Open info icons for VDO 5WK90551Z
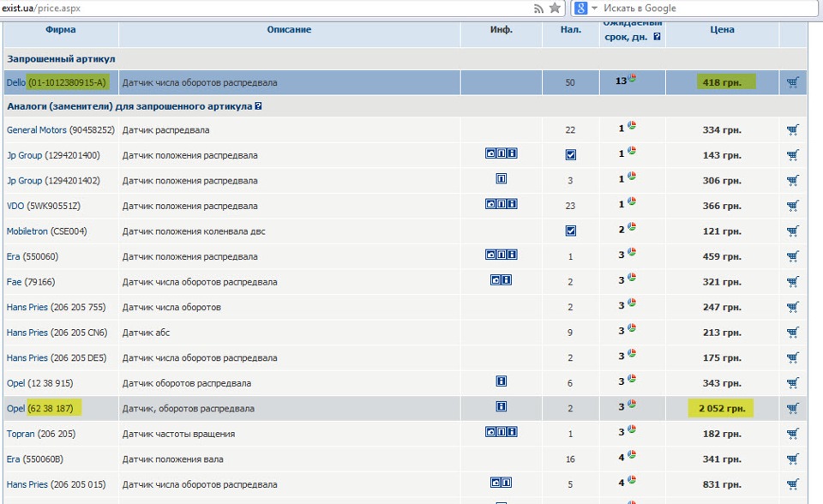The width and height of the screenshot is (823, 504). pyautogui.click(x=502, y=204)
